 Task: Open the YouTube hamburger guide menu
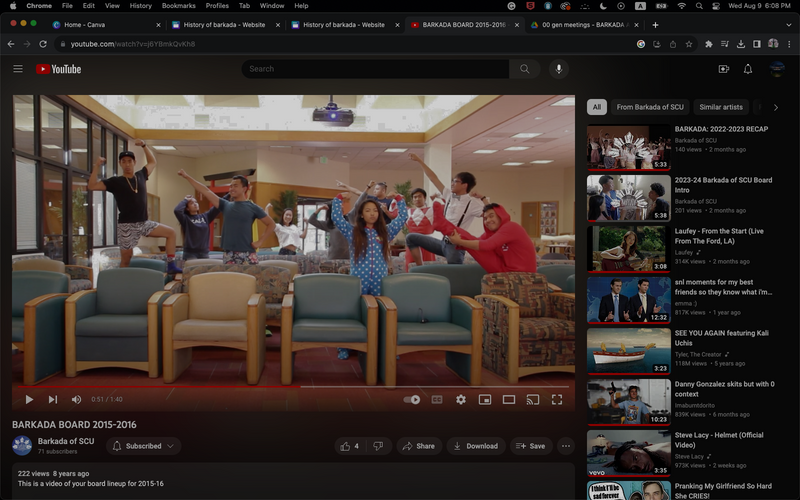click(x=18, y=69)
